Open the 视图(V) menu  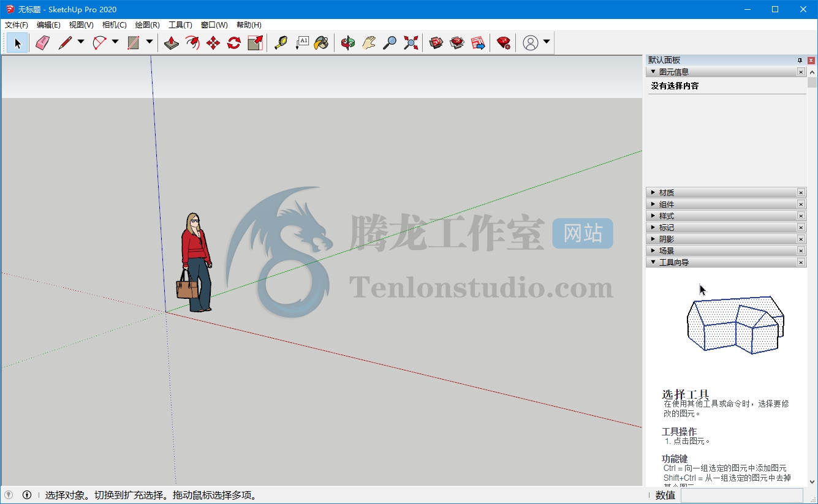click(x=81, y=25)
